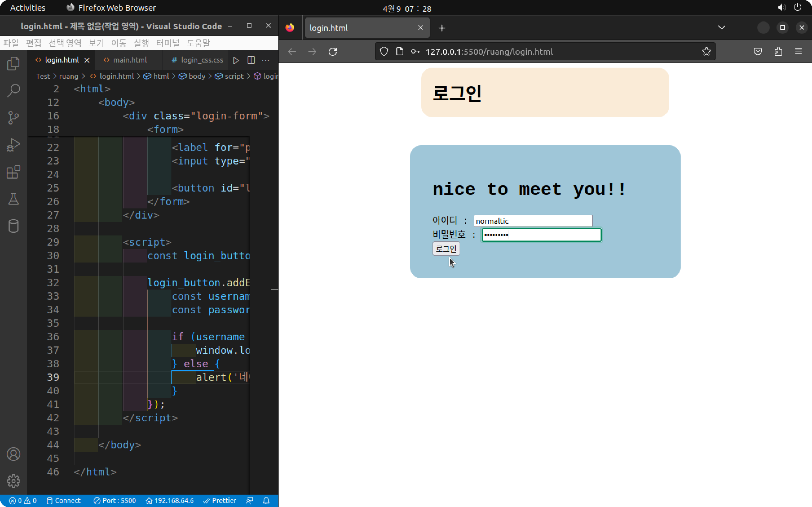Click the Manage gear icon
This screenshot has width=812, height=507.
[x=14, y=481]
